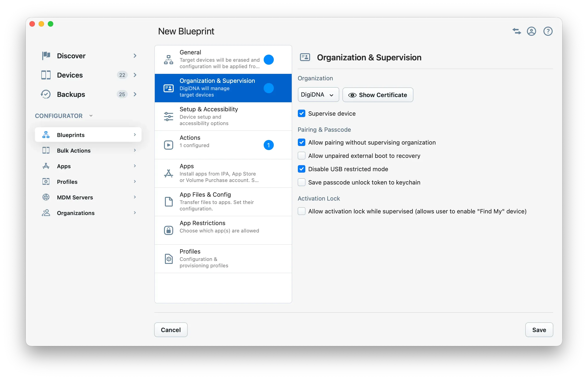Expand the Blueprints chevron
The height and width of the screenshot is (380, 588).
(x=135, y=135)
